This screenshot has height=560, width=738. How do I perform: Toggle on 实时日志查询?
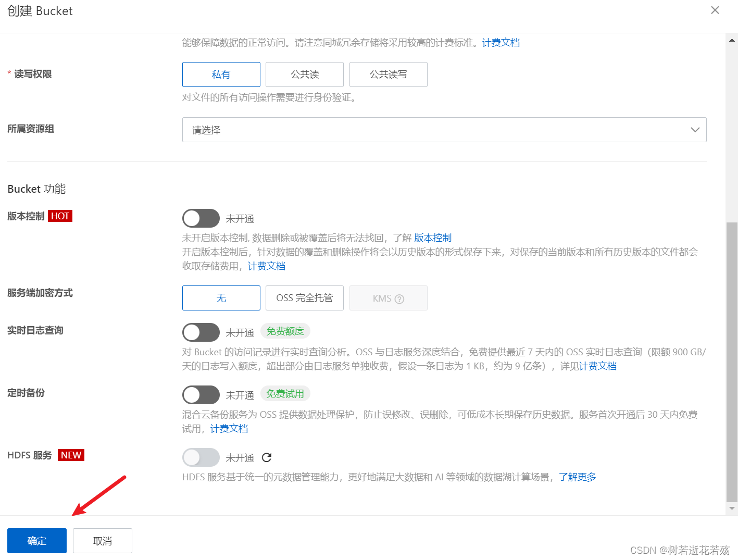click(201, 332)
